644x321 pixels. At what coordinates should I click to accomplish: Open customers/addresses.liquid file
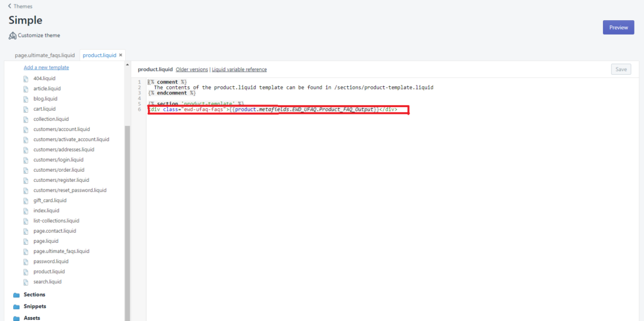click(x=64, y=150)
